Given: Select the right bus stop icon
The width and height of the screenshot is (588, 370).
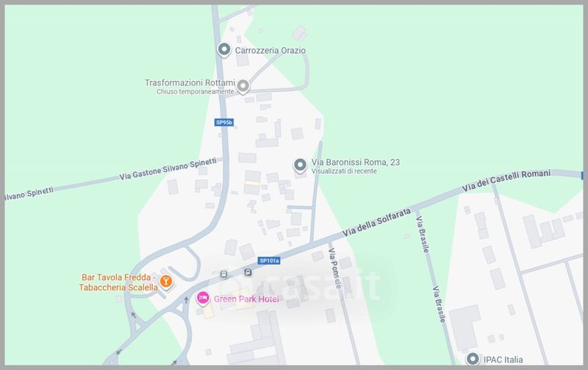Looking at the screenshot, I should coord(248,272).
